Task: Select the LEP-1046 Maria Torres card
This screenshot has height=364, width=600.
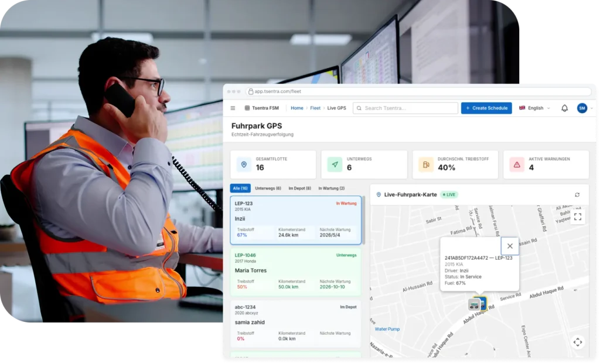Action: point(295,272)
